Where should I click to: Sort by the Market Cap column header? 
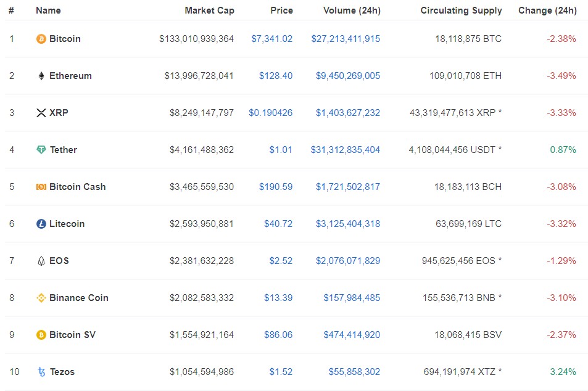click(209, 10)
